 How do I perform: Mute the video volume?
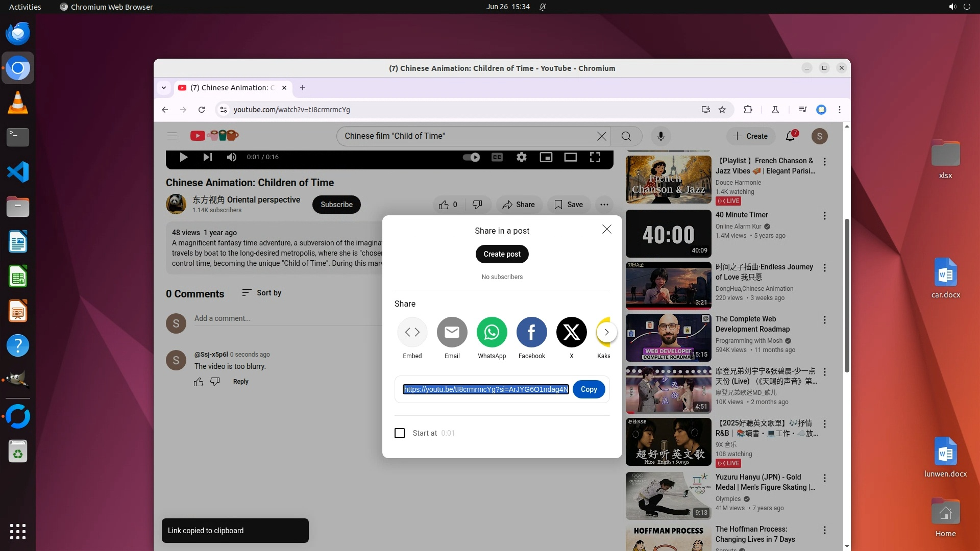coord(231,157)
